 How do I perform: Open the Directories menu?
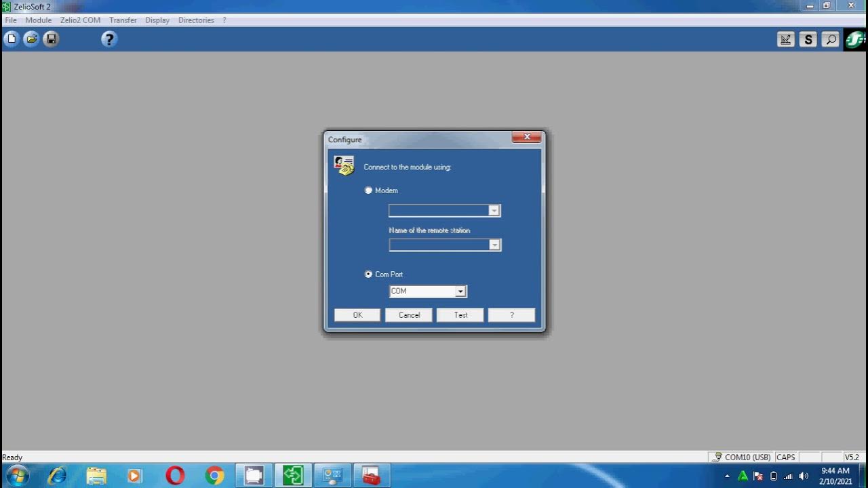[x=196, y=20]
